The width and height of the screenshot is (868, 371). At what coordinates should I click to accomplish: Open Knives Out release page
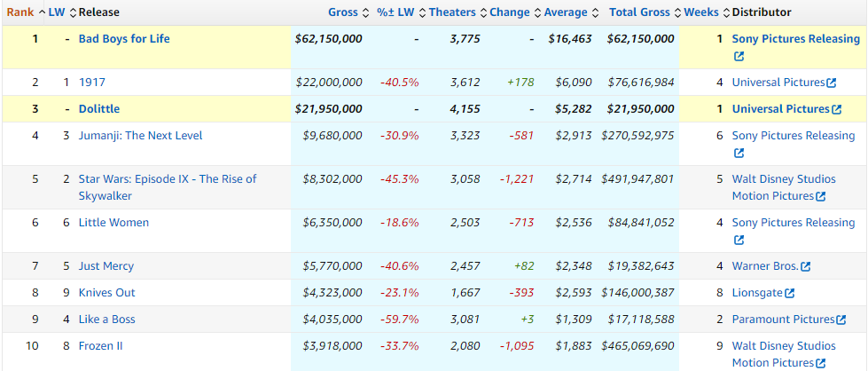pos(106,292)
